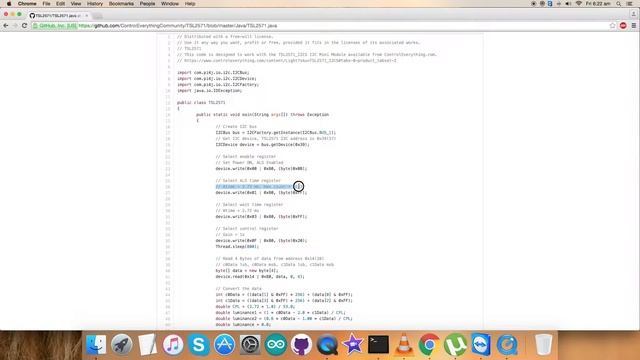Open the Chrome application menu

pos(27,4)
